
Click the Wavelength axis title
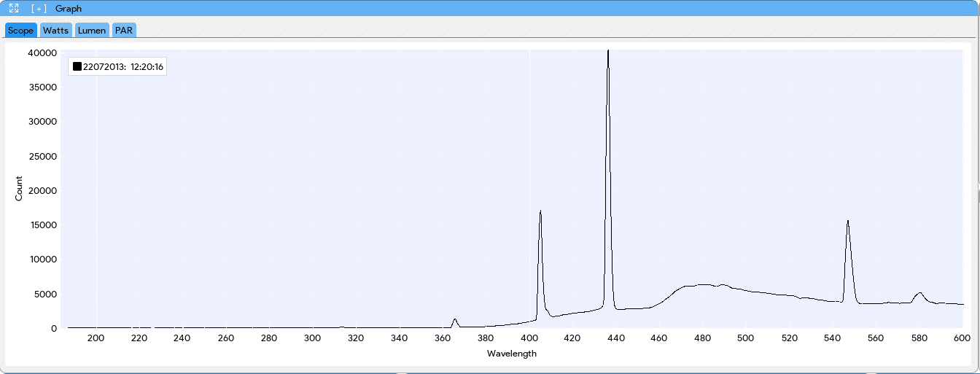coord(512,354)
